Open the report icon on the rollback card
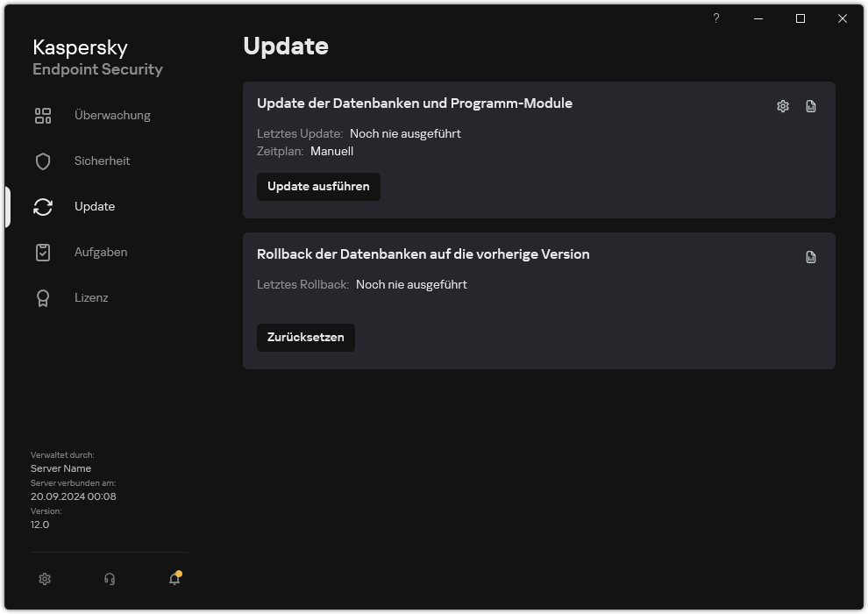868x614 pixels. [810, 256]
